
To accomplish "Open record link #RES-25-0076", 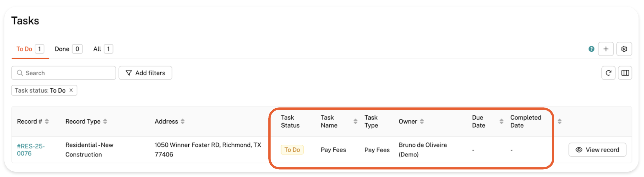I will point(31,150).
